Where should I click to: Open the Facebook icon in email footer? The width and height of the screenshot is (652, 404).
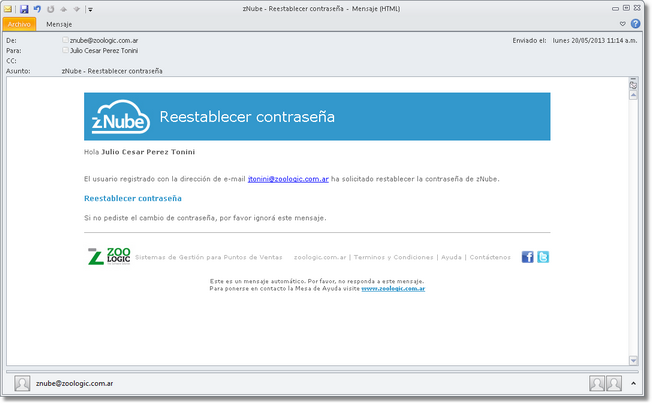[527, 257]
